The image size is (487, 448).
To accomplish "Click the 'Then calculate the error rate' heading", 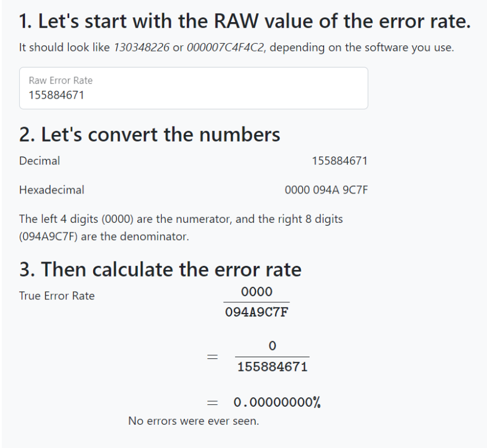I will pyautogui.click(x=160, y=269).
